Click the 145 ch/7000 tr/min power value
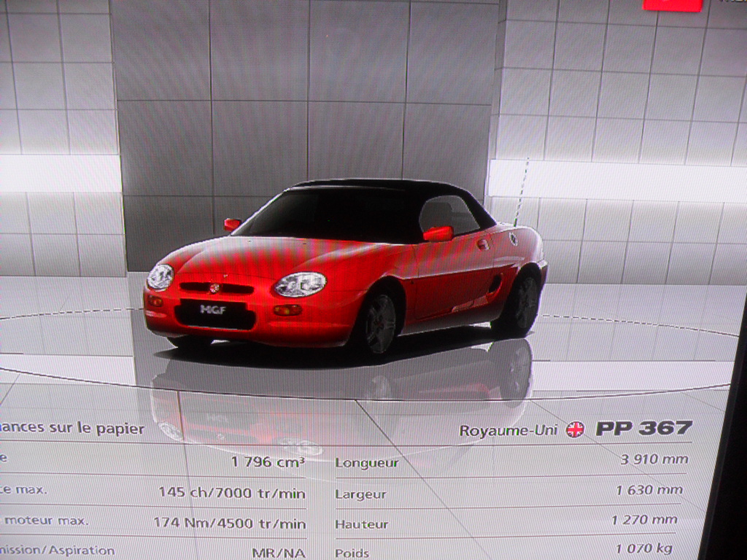Image resolution: width=747 pixels, height=560 pixels. (231, 492)
